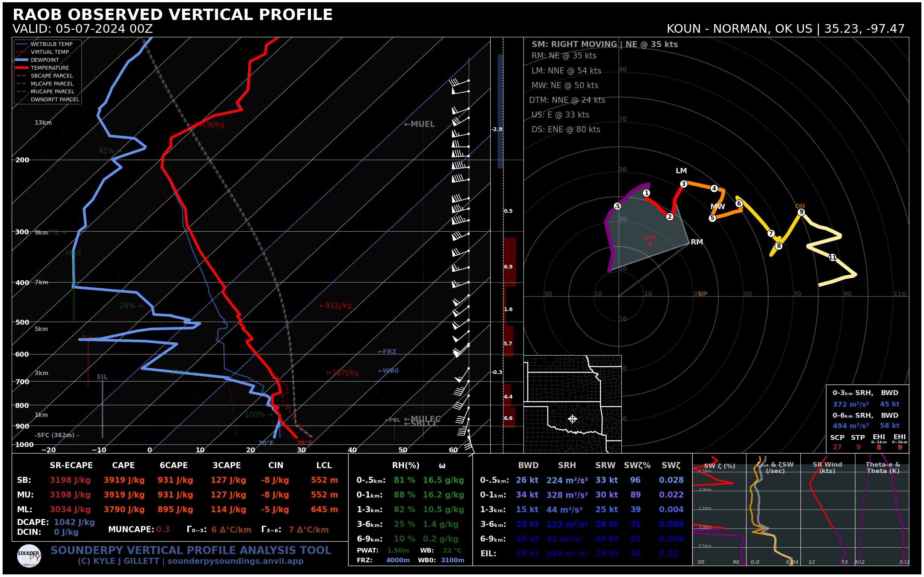Viewport: 924px width, 577px height.
Task: Click the SB row 3198 J/kg SR-ECAPE value
Action: [x=70, y=481]
